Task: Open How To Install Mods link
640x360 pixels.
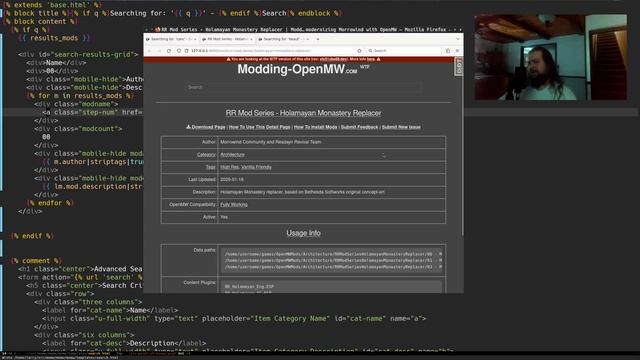Action: pyautogui.click(x=316, y=127)
